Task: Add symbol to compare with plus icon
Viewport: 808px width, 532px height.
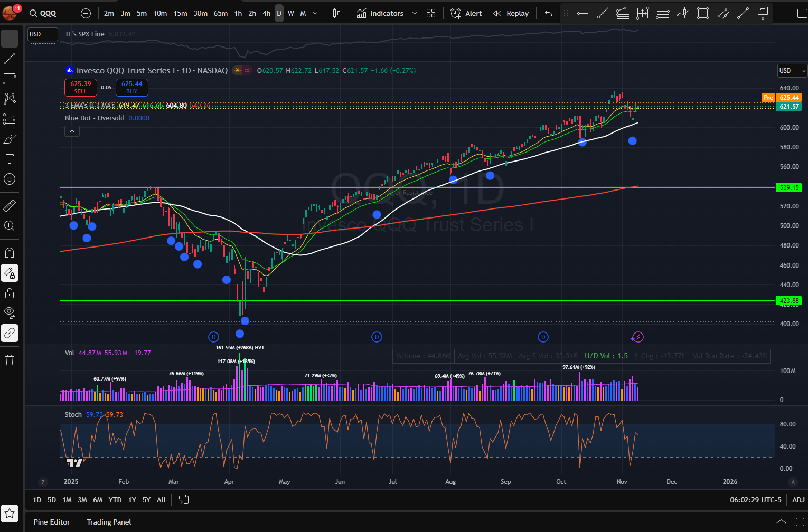Action: (x=86, y=13)
